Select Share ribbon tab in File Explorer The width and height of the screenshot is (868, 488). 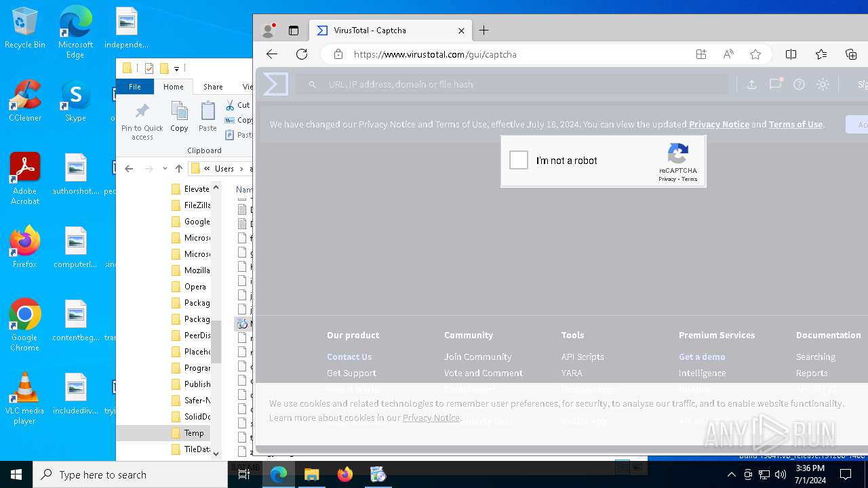pos(213,87)
